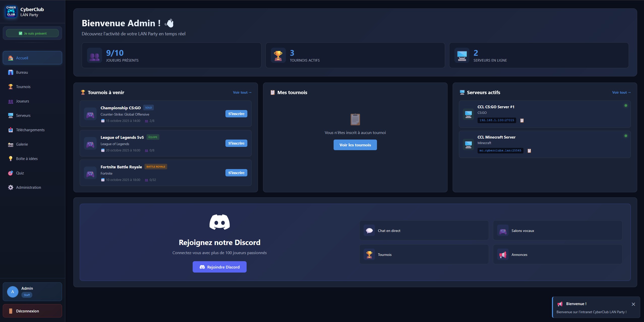The image size is (644, 322).
Task: Open the Serveurs page via its sidebar icon
Action: (x=11, y=115)
